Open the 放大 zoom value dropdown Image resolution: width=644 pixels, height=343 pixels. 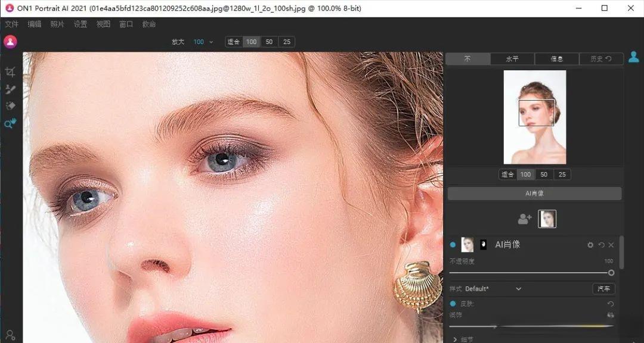204,42
